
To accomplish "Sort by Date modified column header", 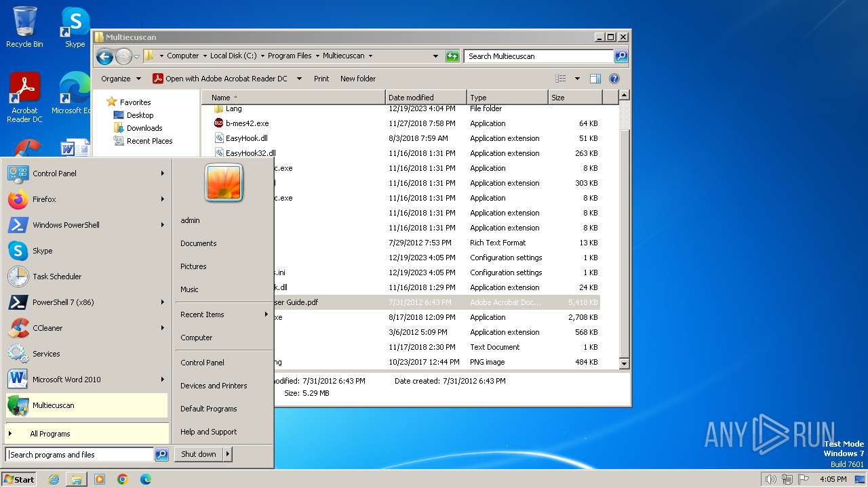I will pyautogui.click(x=426, y=98).
